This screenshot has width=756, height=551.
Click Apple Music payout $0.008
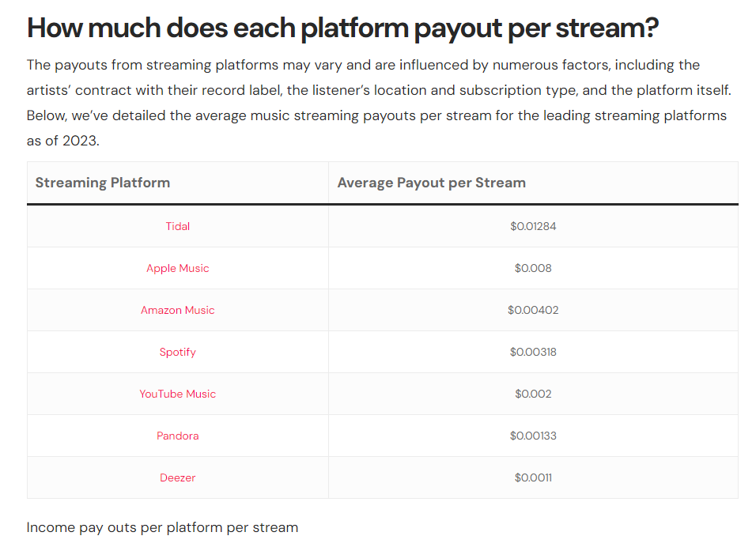(x=533, y=268)
